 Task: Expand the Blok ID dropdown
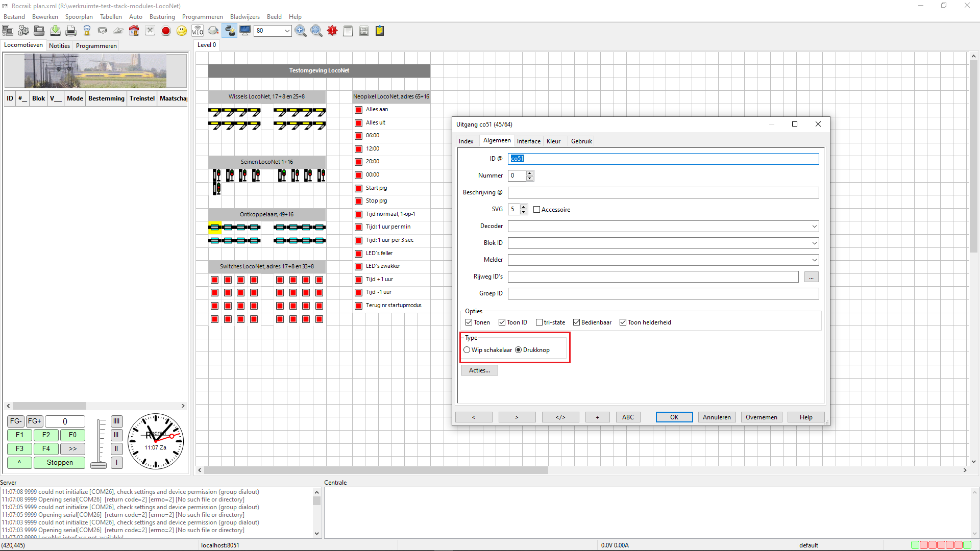pos(814,243)
